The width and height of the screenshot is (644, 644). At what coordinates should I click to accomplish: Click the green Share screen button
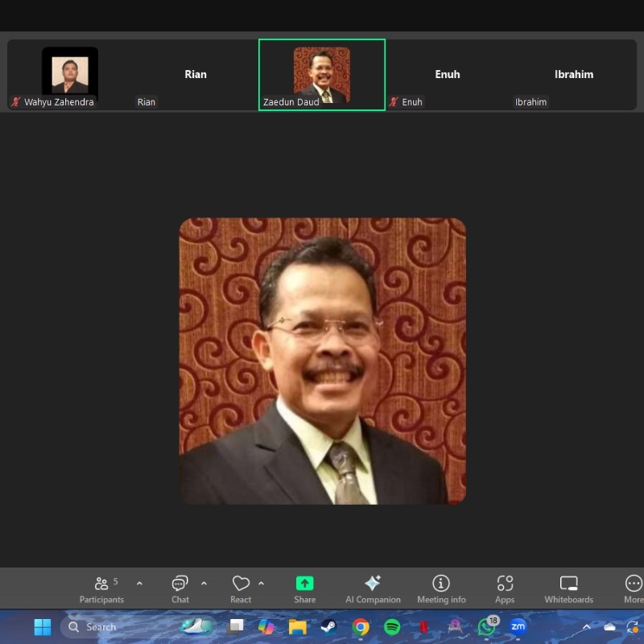click(x=305, y=589)
